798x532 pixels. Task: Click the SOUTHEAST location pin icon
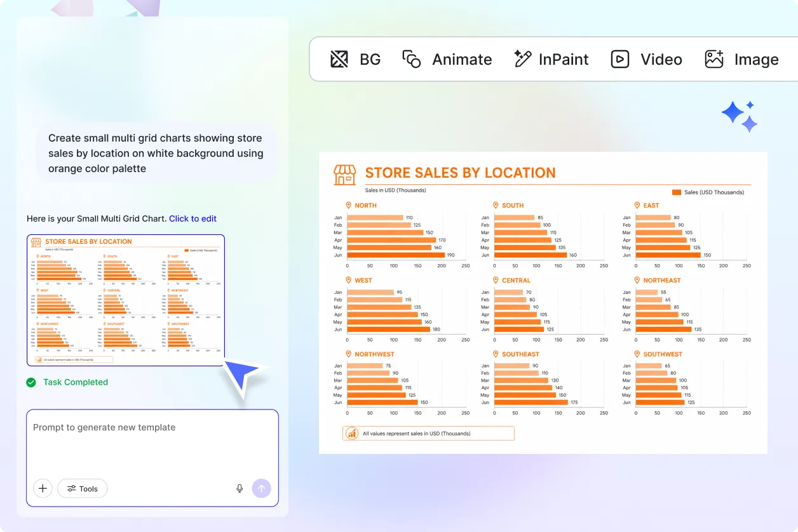pos(496,354)
